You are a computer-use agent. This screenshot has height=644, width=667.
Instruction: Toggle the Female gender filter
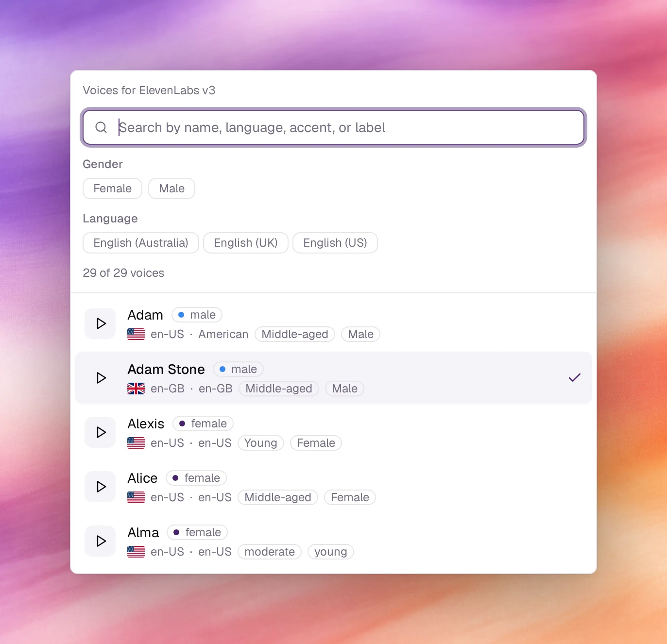coord(112,188)
